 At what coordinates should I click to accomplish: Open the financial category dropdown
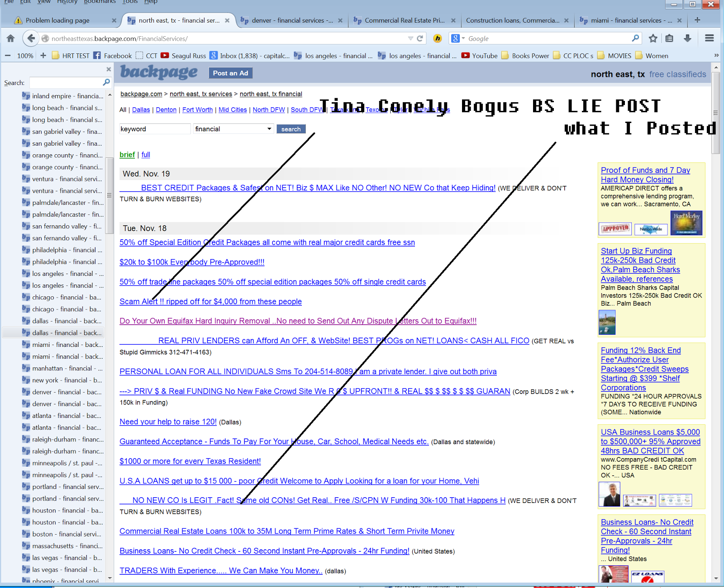point(233,129)
